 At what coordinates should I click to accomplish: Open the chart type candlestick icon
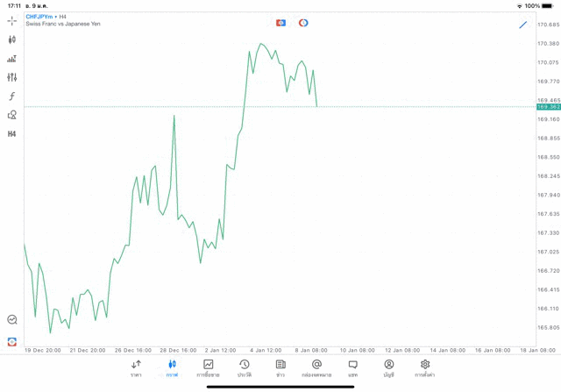(x=11, y=39)
